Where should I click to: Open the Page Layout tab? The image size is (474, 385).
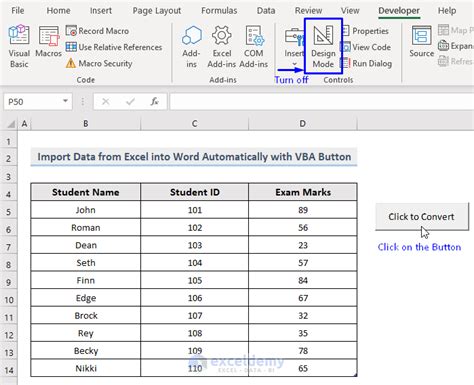point(157,11)
